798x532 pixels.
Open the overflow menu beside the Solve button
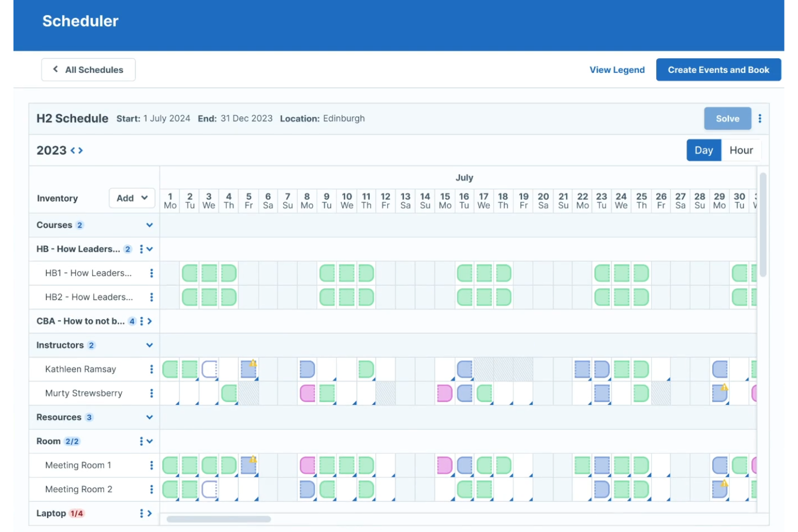760,118
